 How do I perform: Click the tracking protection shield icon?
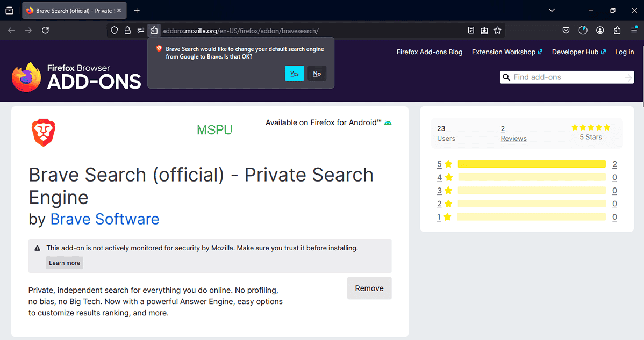click(114, 30)
